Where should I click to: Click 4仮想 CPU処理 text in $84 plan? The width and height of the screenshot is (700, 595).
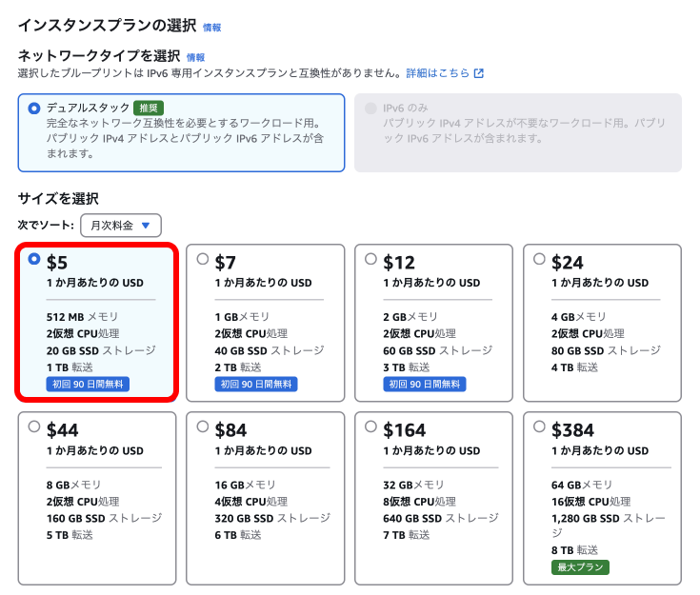[250, 502]
